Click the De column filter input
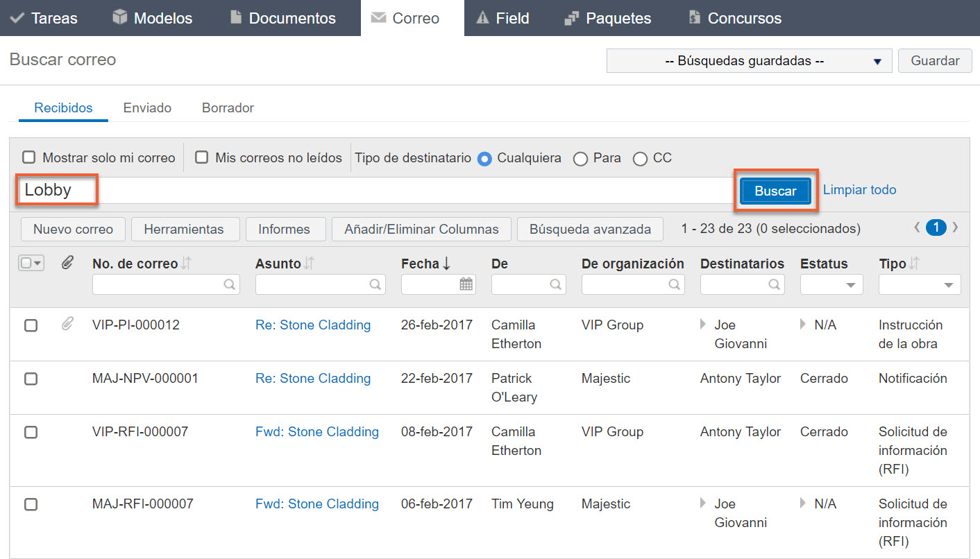The image size is (980, 559). (529, 284)
